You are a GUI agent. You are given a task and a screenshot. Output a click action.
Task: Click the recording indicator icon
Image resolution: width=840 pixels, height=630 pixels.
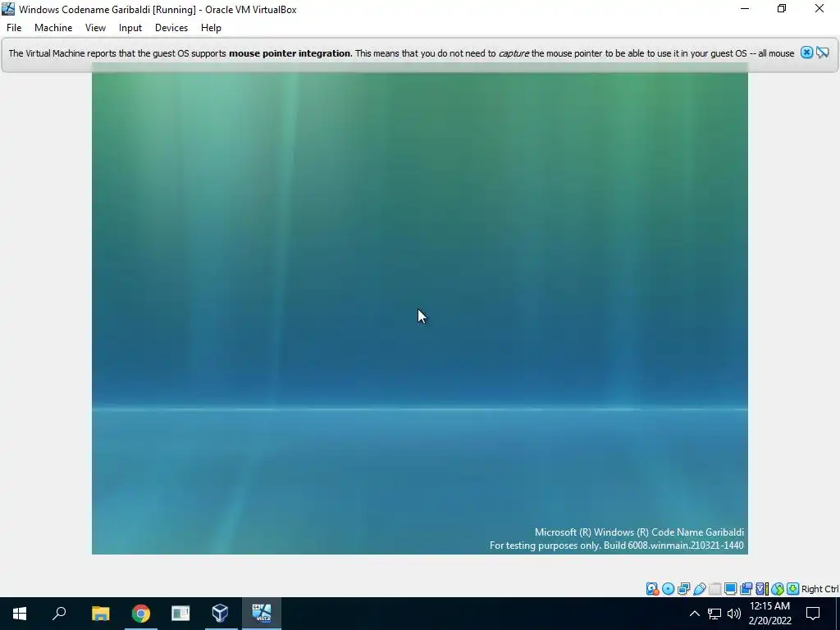pyautogui.click(x=746, y=589)
